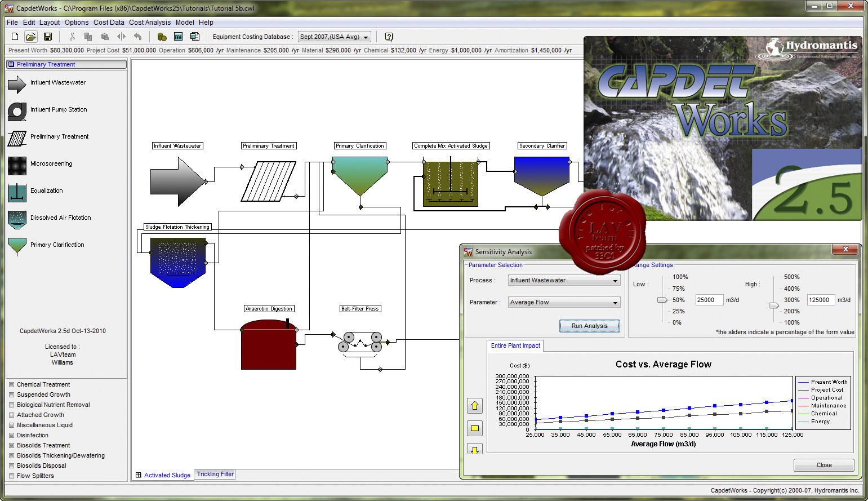Image resolution: width=868 pixels, height=501 pixels.
Task: Click the yellow rectangle button beside chart
Action: (x=475, y=428)
